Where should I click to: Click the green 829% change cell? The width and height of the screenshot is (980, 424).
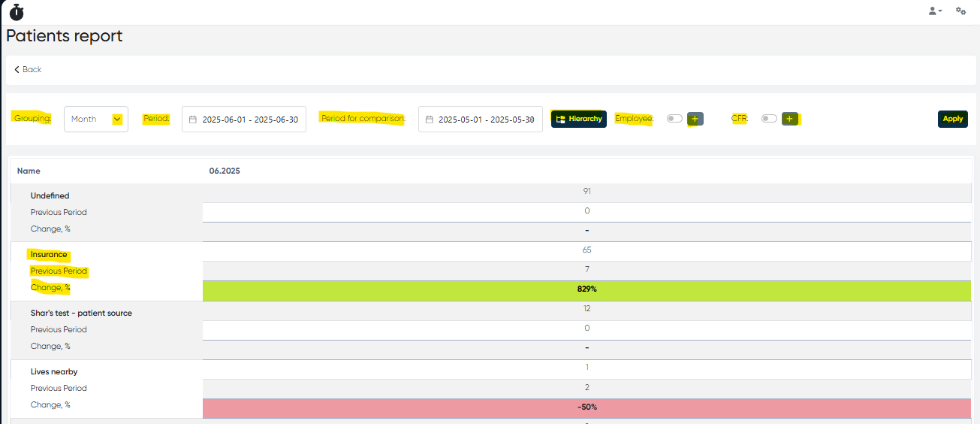pos(586,289)
